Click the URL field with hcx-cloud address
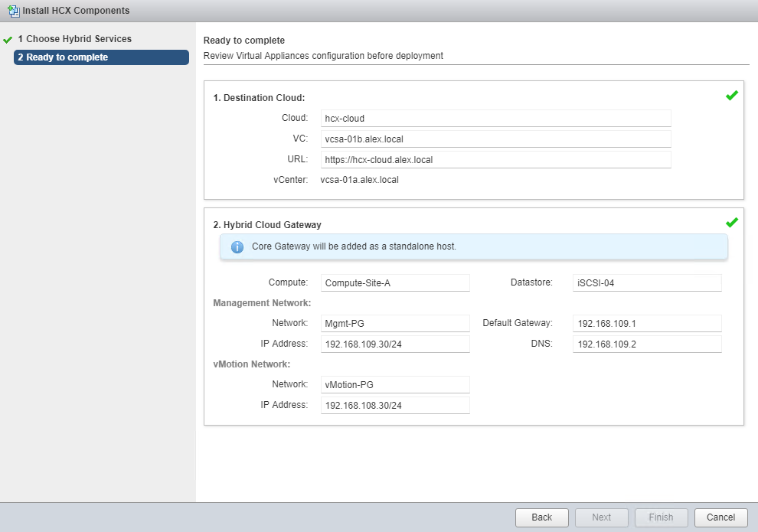The height and width of the screenshot is (532, 758). [x=495, y=159]
